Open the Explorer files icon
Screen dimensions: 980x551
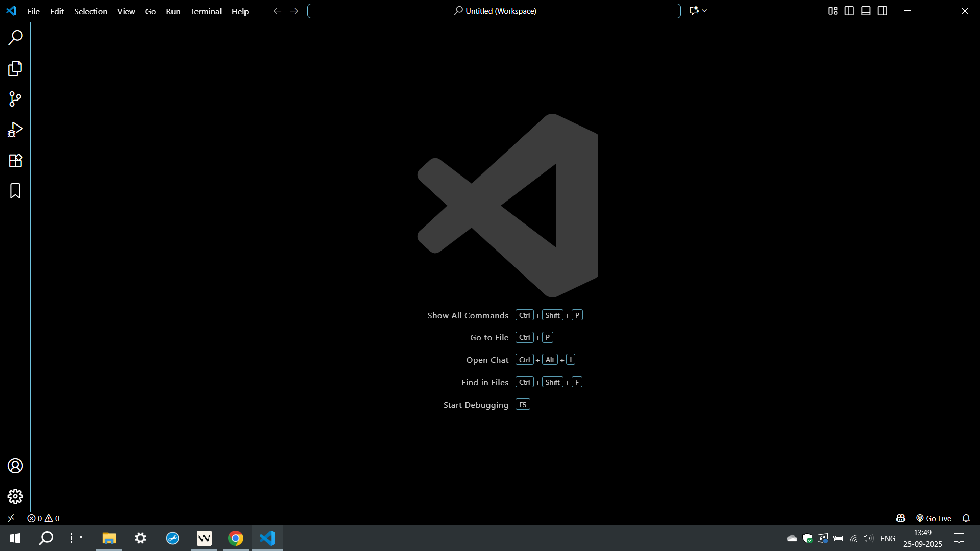[15, 68]
